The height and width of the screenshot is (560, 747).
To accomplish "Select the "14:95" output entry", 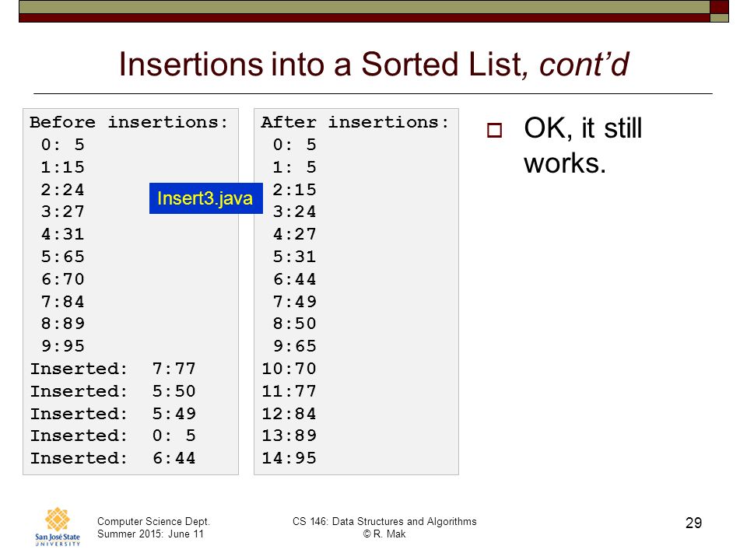I will (x=289, y=458).
